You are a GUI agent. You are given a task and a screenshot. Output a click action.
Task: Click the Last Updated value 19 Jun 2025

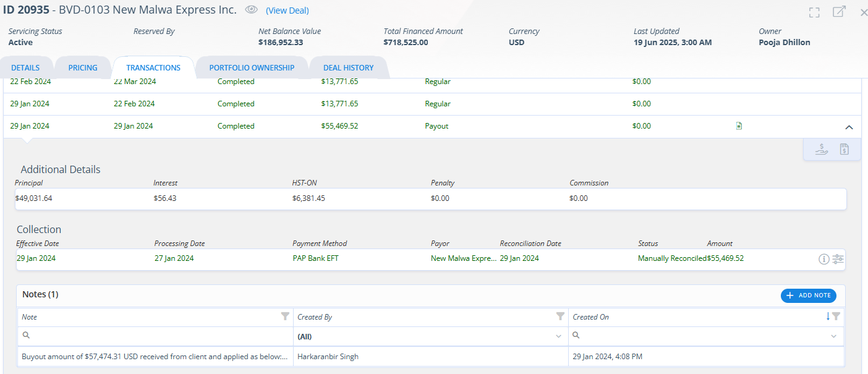[x=673, y=43]
